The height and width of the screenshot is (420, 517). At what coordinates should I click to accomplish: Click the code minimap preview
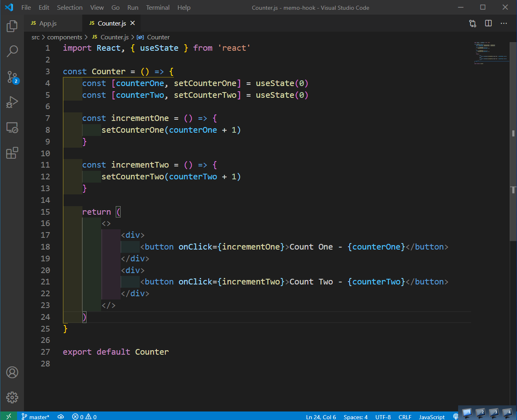[491, 53]
